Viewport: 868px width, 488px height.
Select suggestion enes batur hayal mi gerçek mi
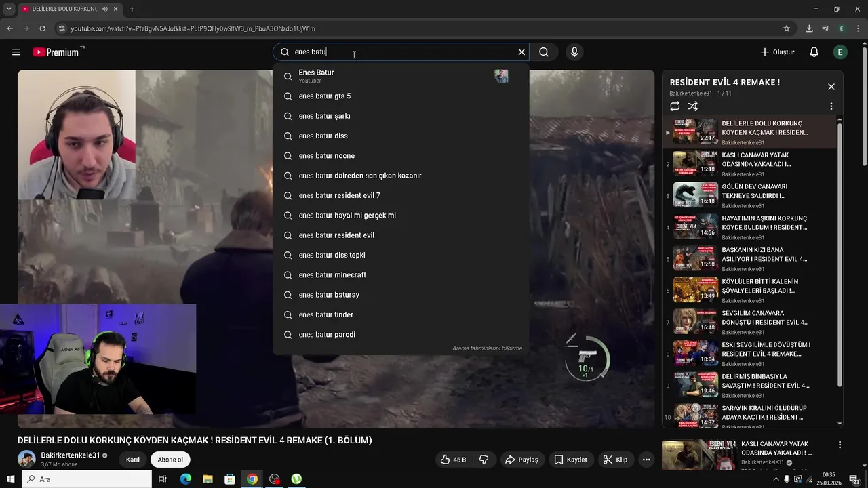tap(401, 216)
